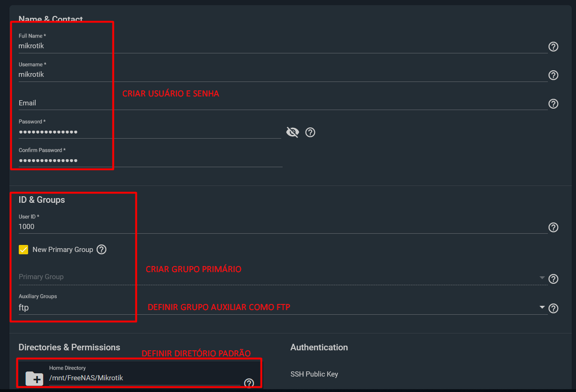Click the Email input field
This screenshot has height=392, width=576.
pyautogui.click(x=283, y=103)
